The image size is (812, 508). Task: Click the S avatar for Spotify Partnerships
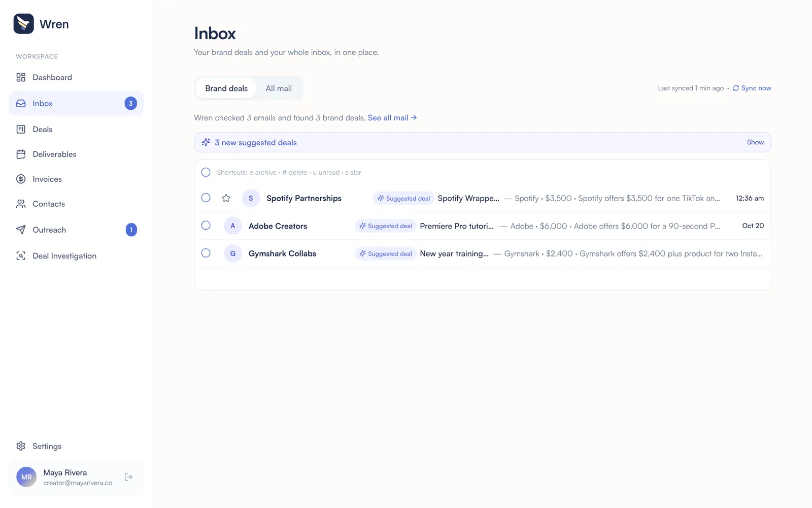(x=251, y=198)
